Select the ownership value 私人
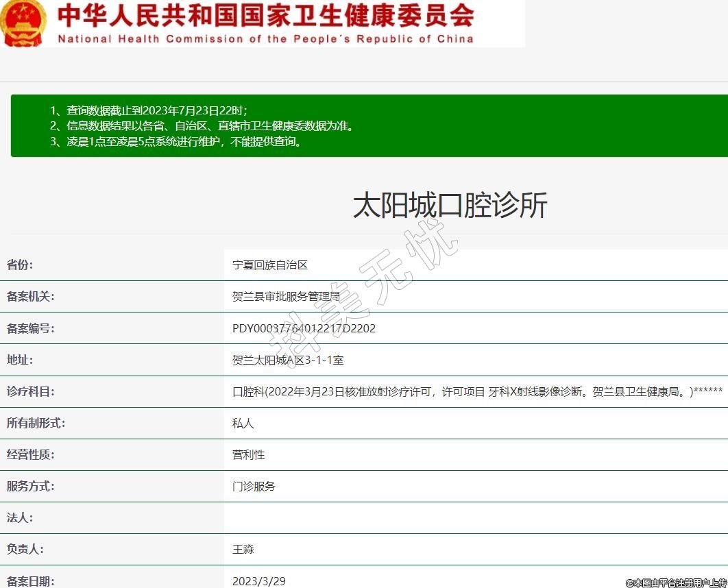Viewport: 728px width, 588px height. tap(243, 423)
